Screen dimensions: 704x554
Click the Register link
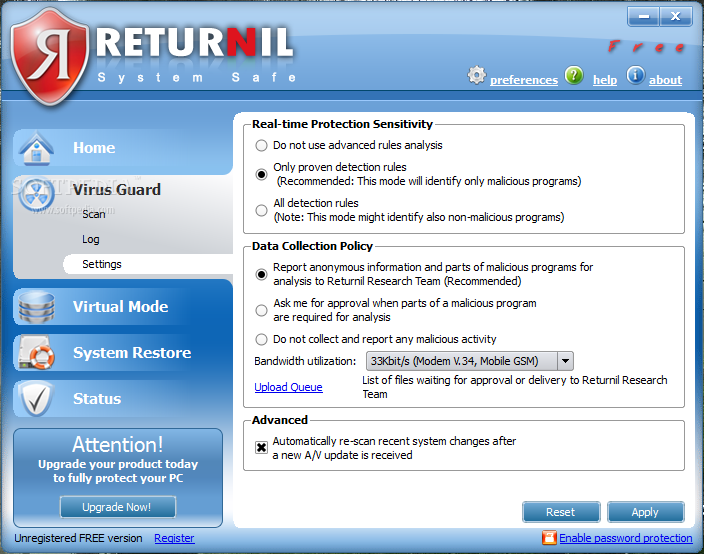point(174,538)
